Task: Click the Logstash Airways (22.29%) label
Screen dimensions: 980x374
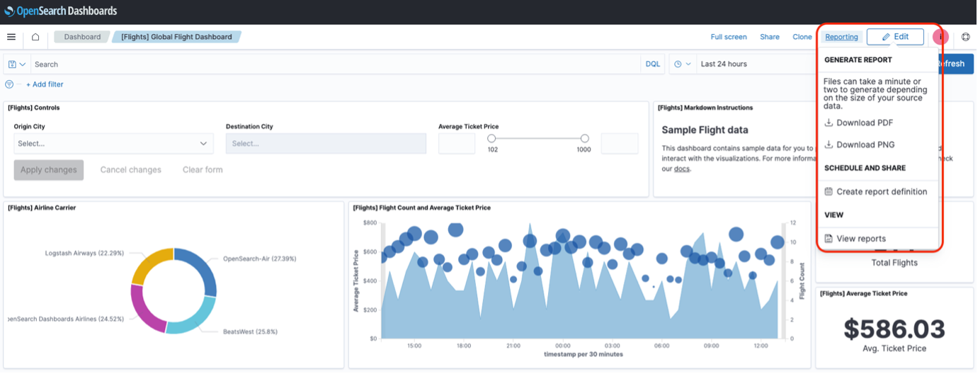Action: click(84, 253)
